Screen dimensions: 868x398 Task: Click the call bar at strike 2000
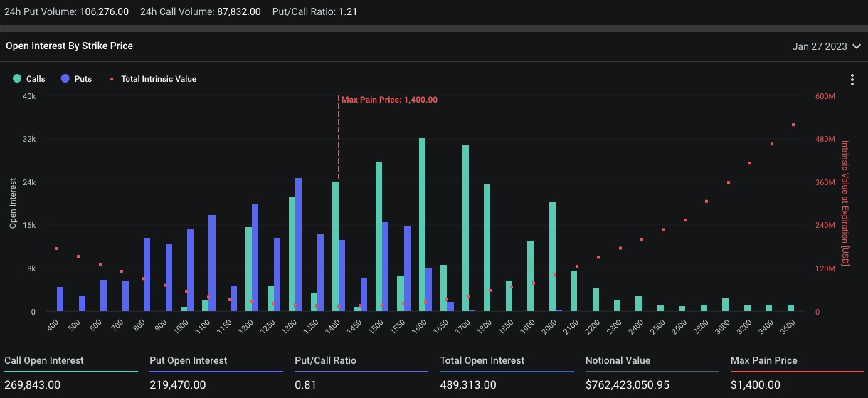552,257
